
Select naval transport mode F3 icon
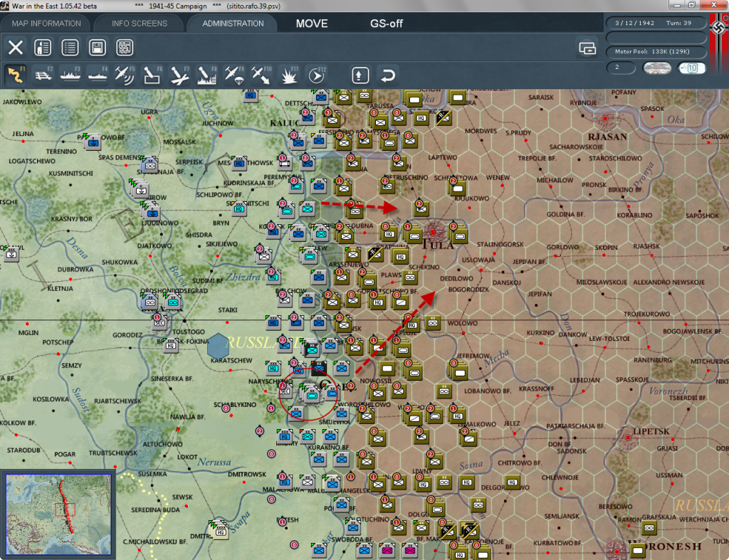point(70,75)
